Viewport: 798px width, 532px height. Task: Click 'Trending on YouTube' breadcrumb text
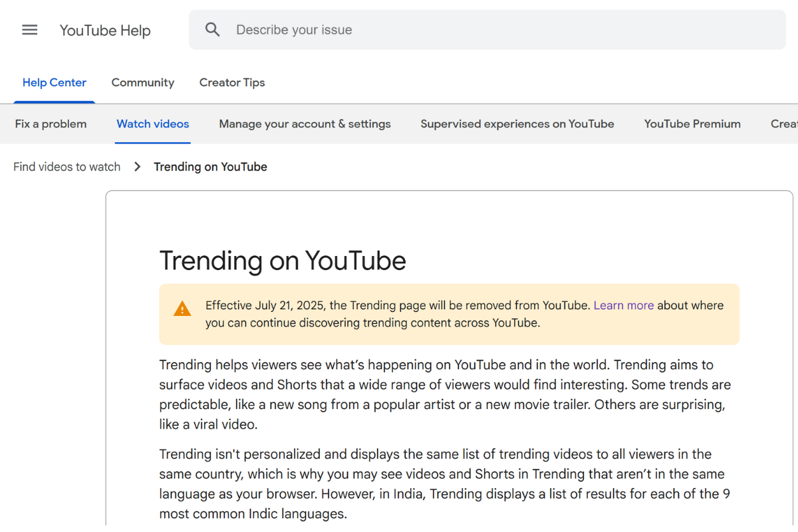211,167
